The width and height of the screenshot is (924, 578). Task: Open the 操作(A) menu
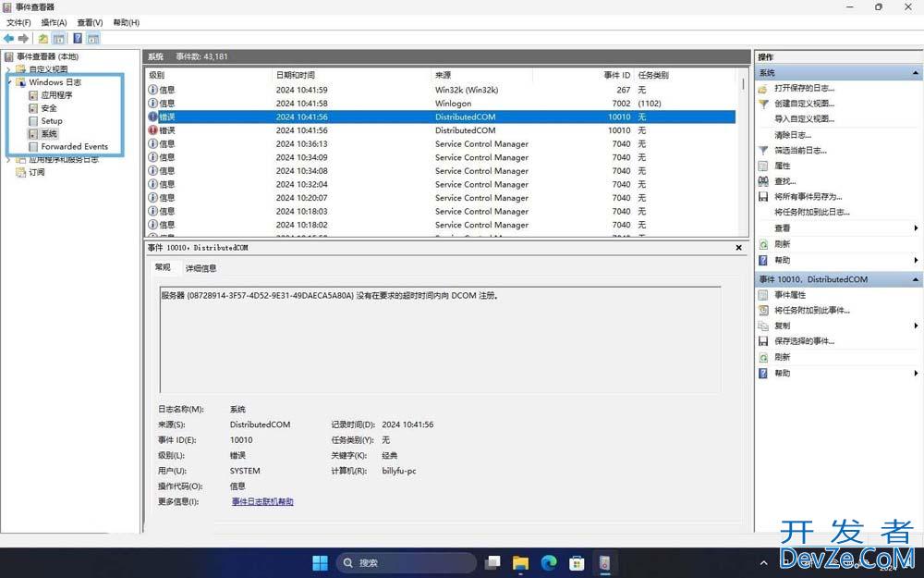(55, 22)
